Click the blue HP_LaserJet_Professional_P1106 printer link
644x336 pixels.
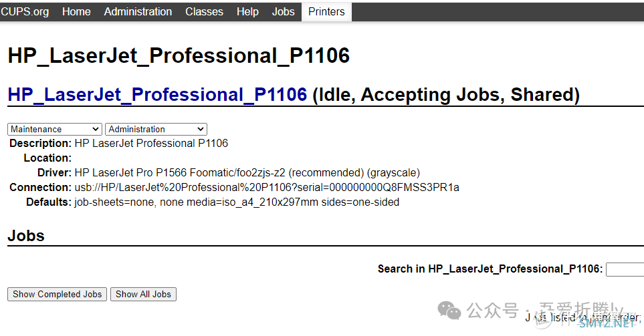click(157, 94)
